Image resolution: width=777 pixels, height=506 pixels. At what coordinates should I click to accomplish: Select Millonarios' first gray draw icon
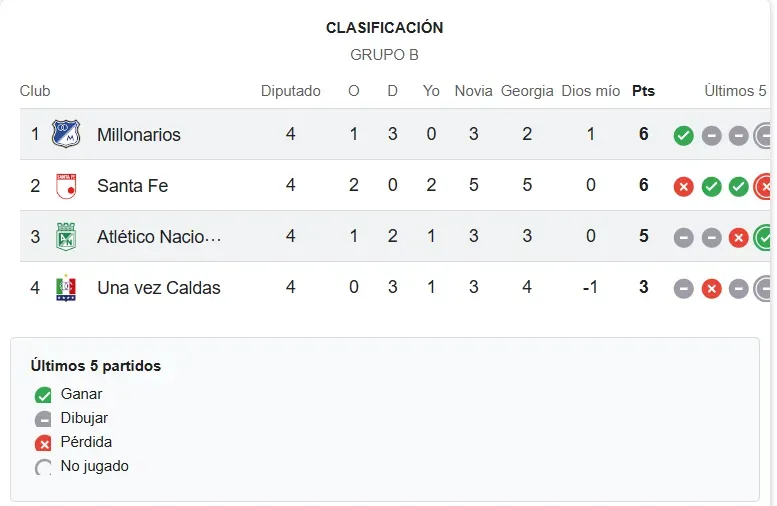pos(712,136)
